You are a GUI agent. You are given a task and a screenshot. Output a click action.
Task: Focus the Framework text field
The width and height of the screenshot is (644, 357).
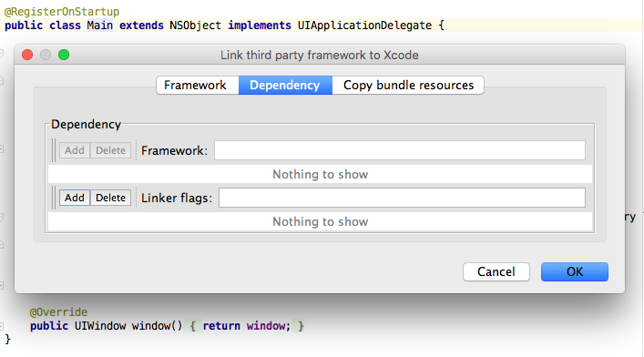[x=400, y=150]
